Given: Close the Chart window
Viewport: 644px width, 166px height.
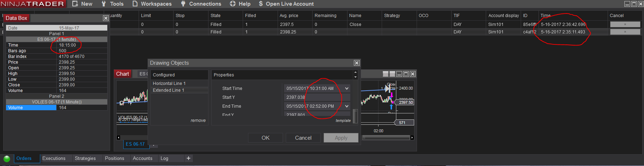Looking at the screenshot, I should [x=413, y=74].
